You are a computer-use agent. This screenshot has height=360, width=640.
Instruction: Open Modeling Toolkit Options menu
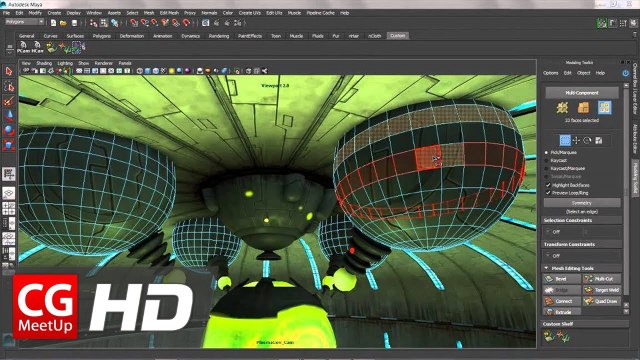551,73
